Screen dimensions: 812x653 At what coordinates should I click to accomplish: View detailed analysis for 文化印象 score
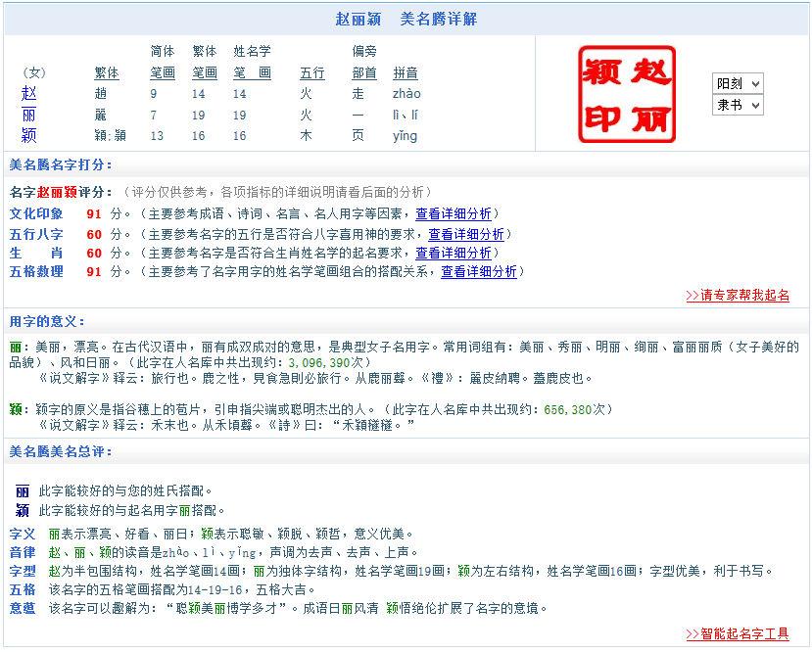point(453,213)
